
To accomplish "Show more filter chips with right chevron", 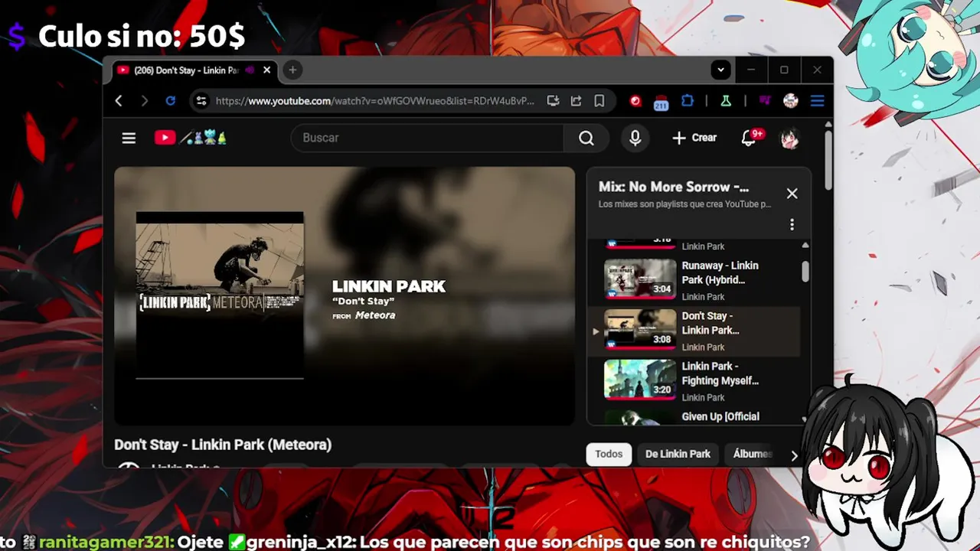I will [x=794, y=455].
